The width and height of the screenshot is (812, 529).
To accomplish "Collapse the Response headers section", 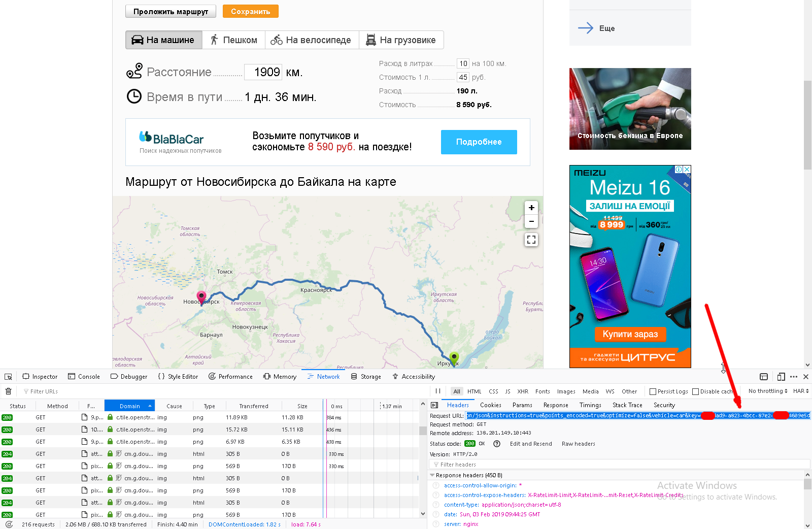I will [432, 475].
